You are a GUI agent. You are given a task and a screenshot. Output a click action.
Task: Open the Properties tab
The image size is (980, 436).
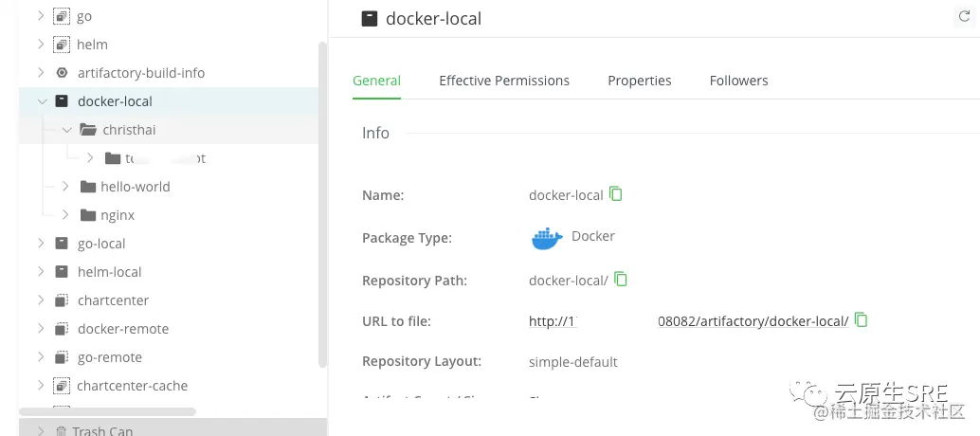(640, 81)
